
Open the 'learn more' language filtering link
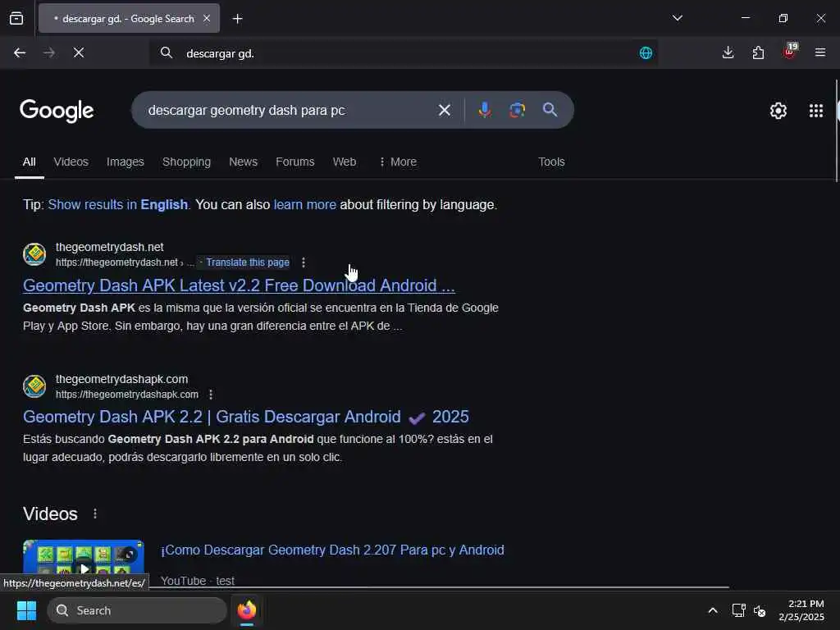(x=305, y=204)
